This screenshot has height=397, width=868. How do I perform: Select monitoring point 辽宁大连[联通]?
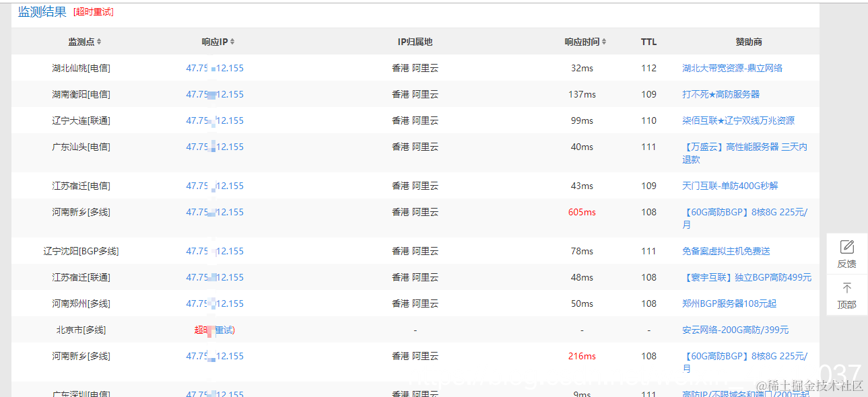coord(81,120)
